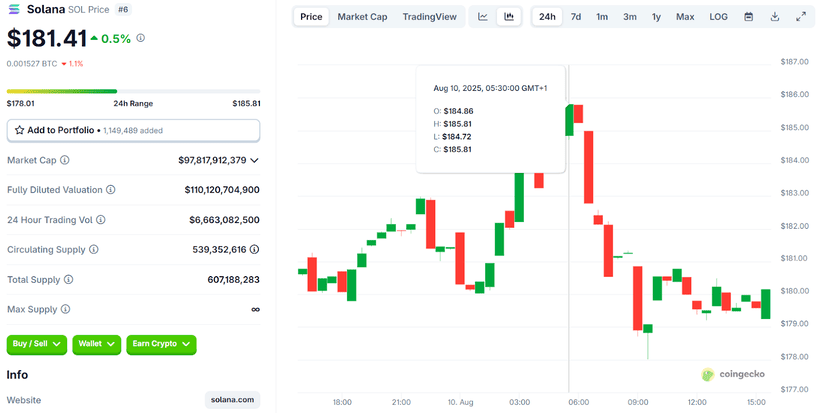
Task: Click the Solana logo icon
Action: (14, 9)
